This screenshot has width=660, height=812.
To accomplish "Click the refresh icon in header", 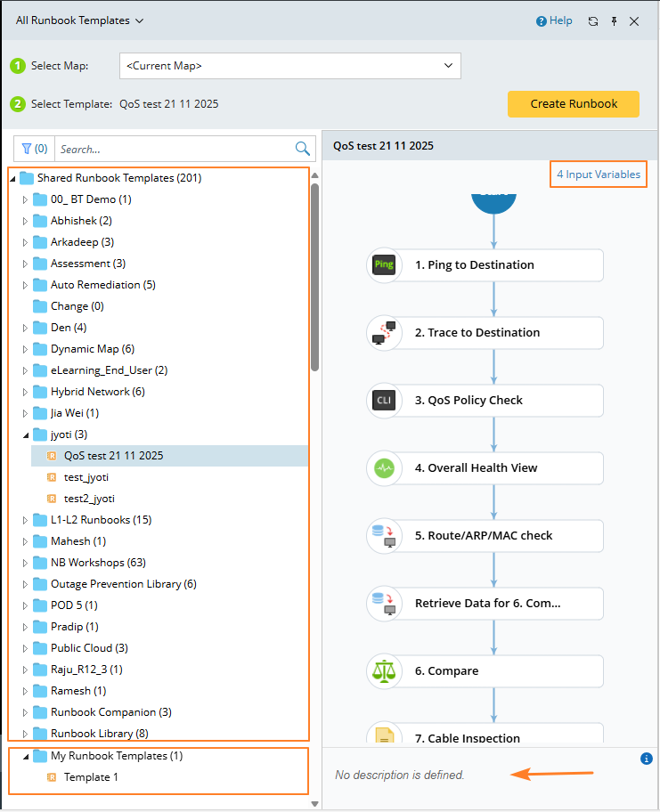I will tap(593, 21).
